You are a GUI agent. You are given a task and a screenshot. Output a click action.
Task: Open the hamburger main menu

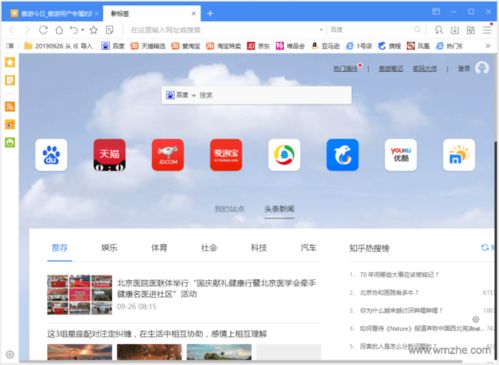click(x=487, y=30)
